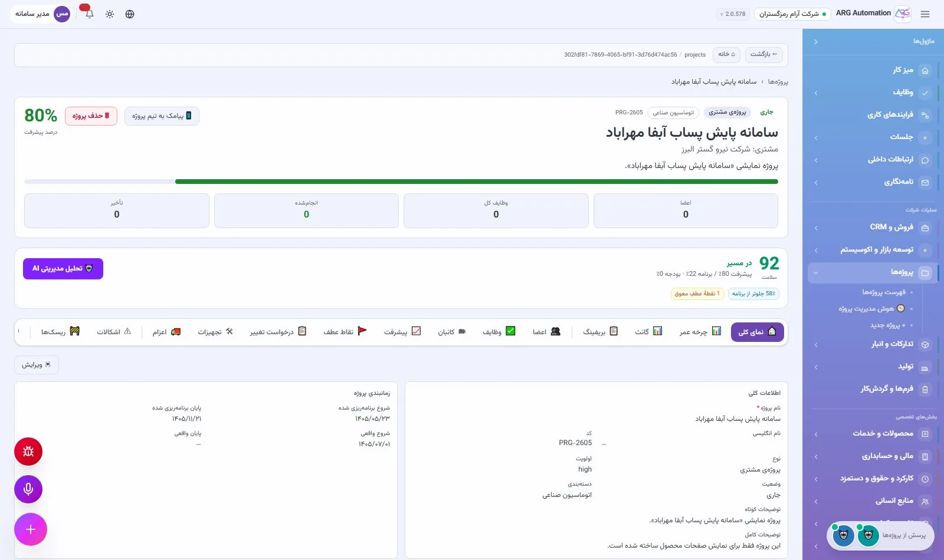Viewport: 944px width, 560px height.
Task: Click the ARG Automation logo
Action: click(903, 14)
